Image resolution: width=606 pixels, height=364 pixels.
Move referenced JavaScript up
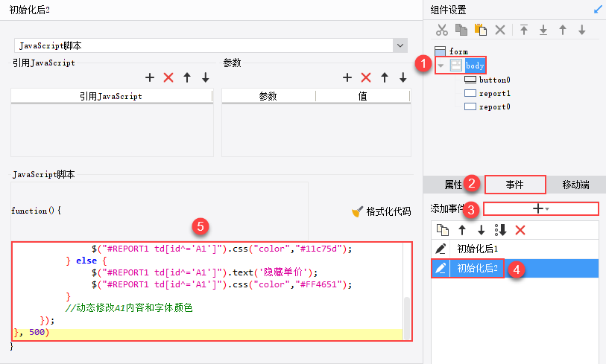click(187, 77)
